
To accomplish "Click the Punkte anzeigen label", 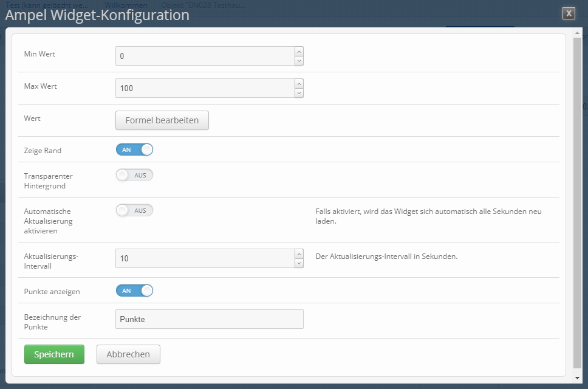I will coord(52,292).
